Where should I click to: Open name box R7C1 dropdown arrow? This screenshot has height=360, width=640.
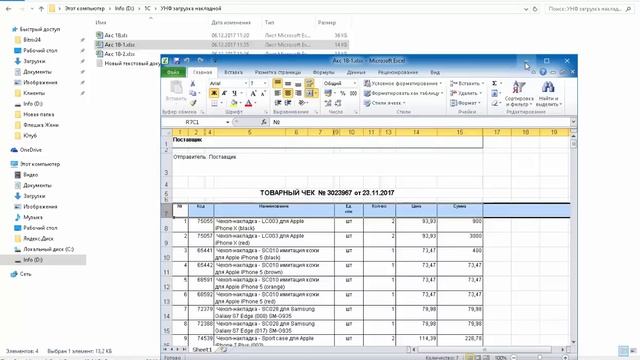point(227,122)
